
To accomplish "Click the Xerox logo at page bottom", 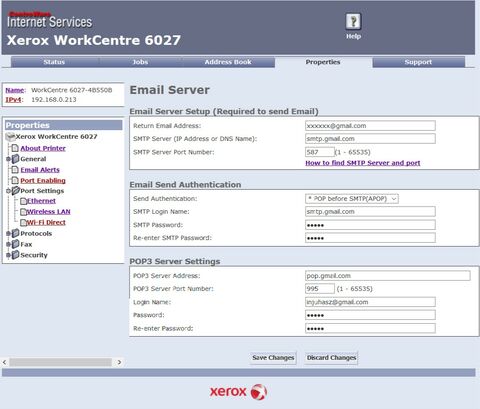I will 238,392.
